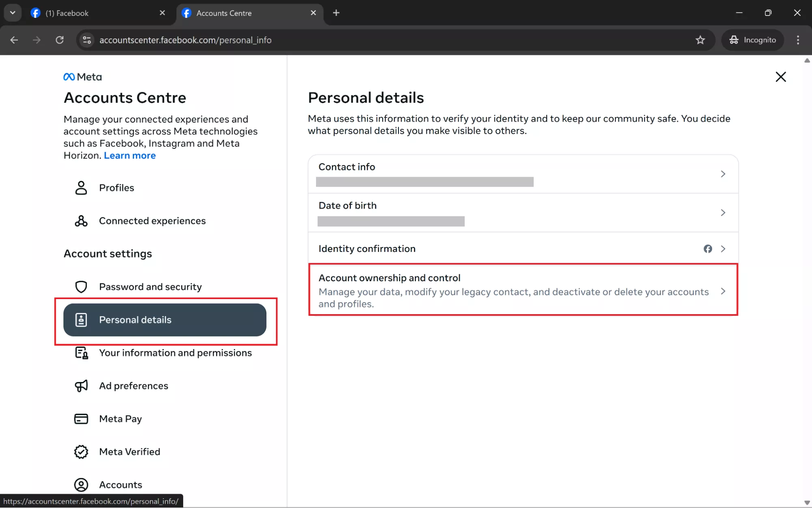The height and width of the screenshot is (508, 812).
Task: Open the Identity confirmation chevron
Action: (x=723, y=249)
